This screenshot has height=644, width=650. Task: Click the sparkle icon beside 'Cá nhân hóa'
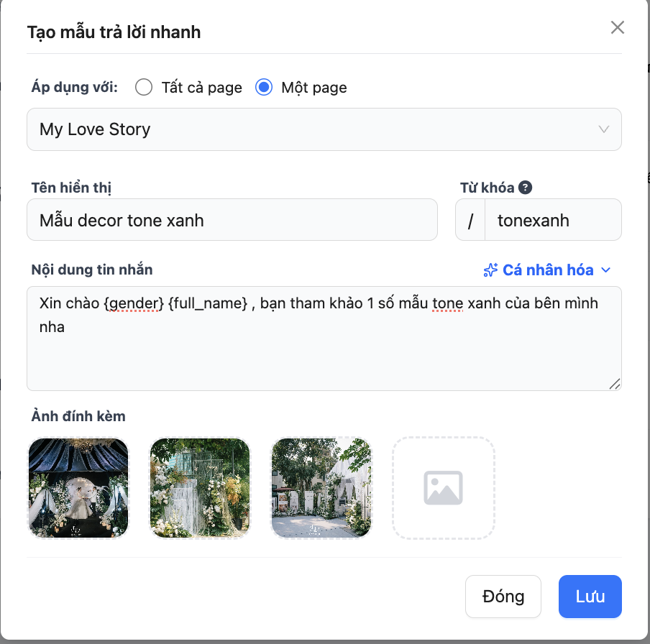[x=490, y=270]
